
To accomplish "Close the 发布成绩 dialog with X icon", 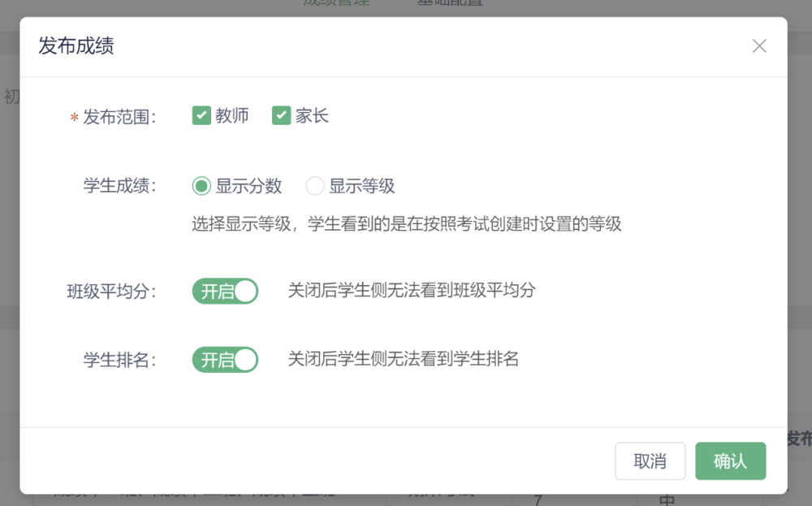I will click(759, 46).
